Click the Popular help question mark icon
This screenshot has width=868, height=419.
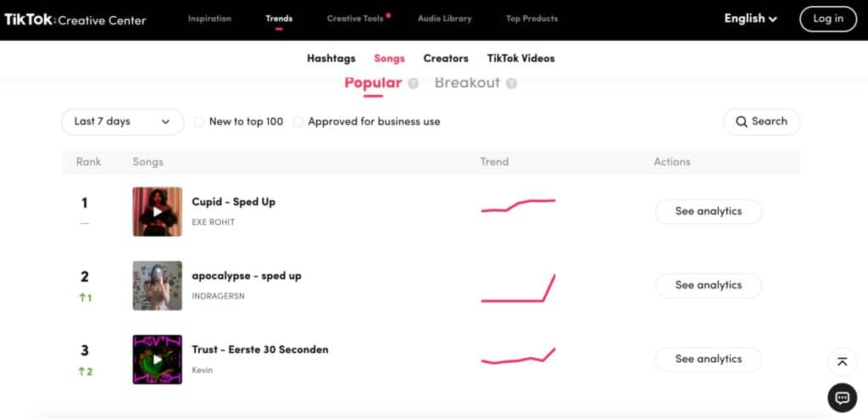tap(413, 84)
